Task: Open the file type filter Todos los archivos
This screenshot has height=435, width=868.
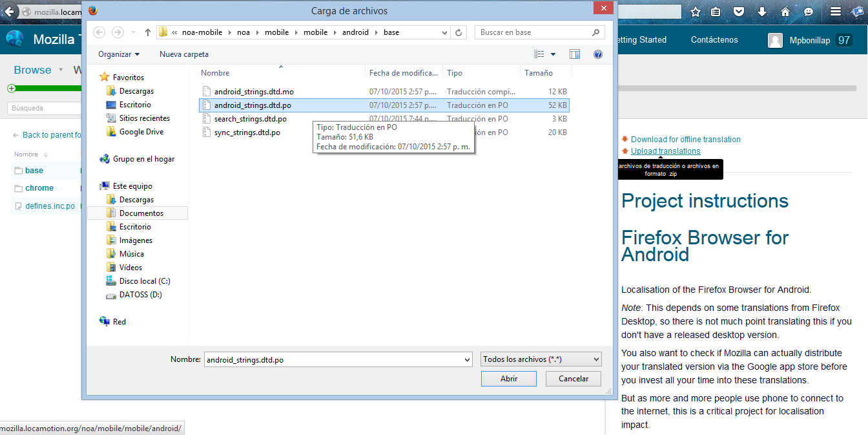Action: (x=541, y=359)
